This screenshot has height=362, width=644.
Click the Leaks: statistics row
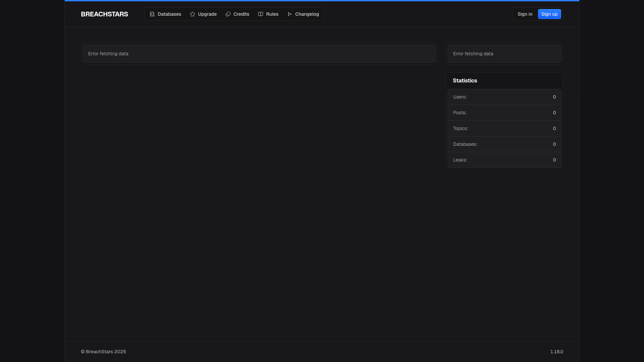pos(504,160)
